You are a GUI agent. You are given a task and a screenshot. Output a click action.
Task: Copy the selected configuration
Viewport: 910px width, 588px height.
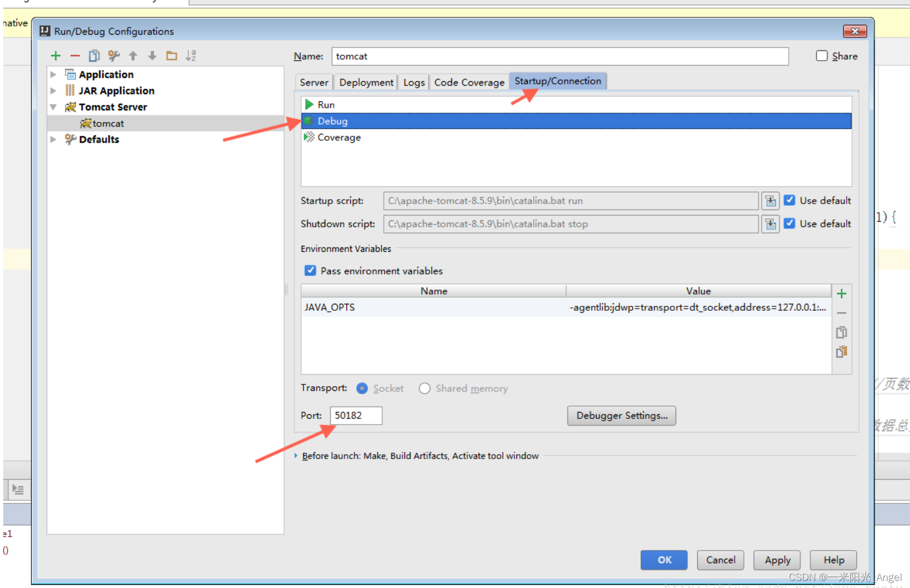[94, 55]
